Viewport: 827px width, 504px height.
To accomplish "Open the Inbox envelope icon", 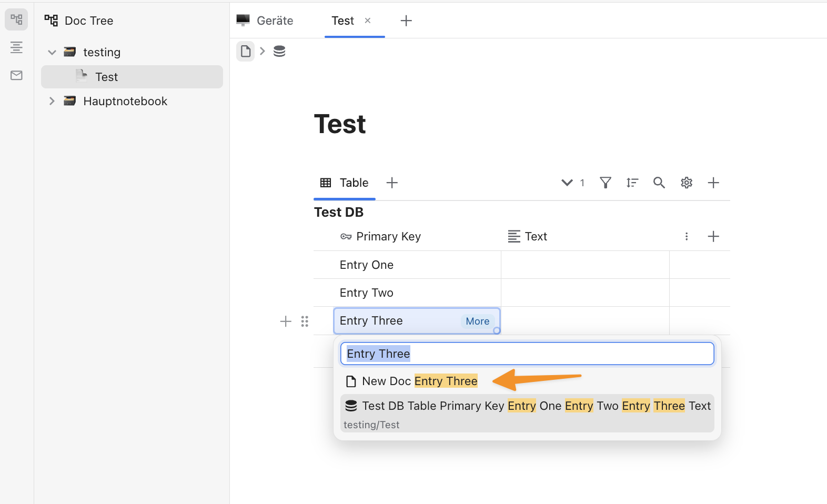I will 16,75.
